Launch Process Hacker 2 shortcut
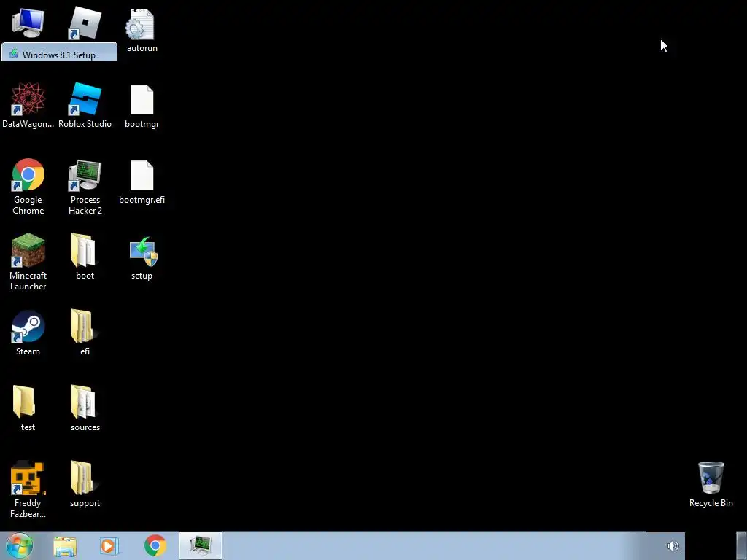The width and height of the screenshot is (747, 560). pyautogui.click(x=85, y=187)
